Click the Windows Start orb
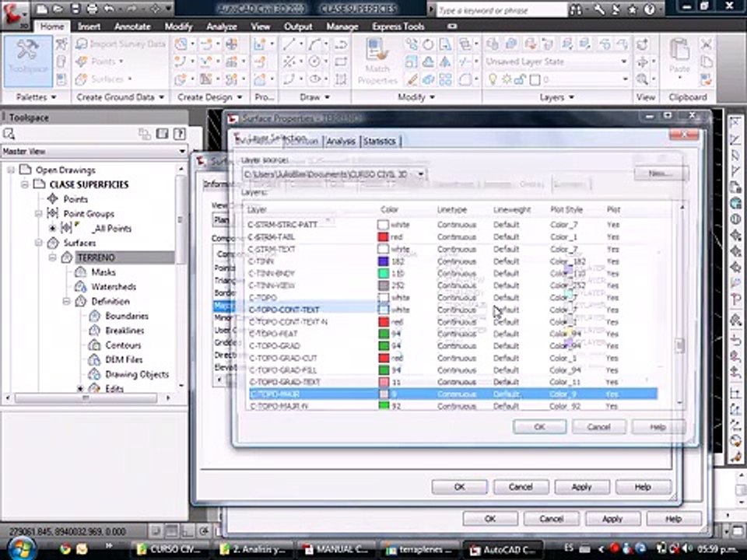747x560 pixels. (20, 548)
